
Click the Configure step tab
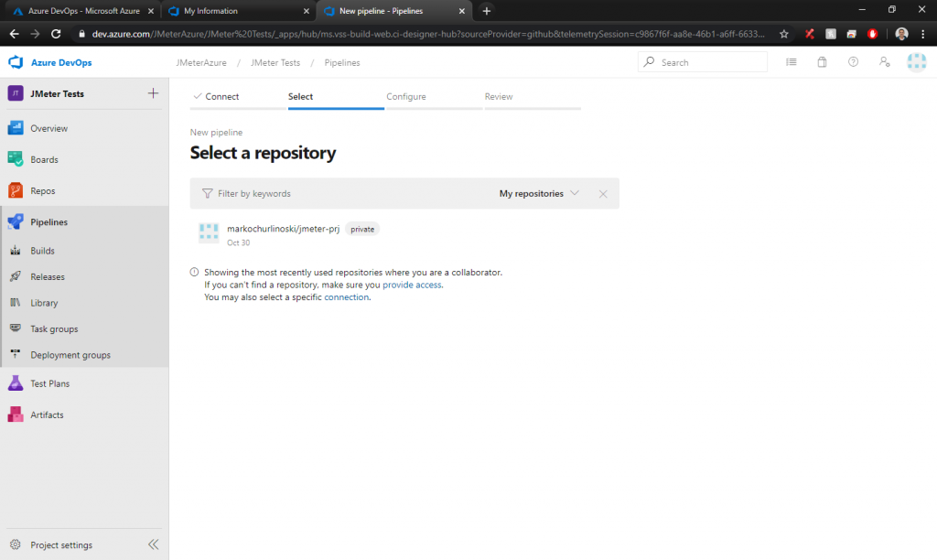pyautogui.click(x=406, y=96)
